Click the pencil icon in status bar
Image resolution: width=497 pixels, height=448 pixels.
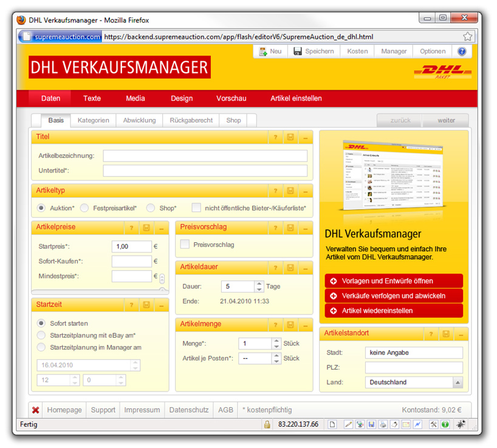[348, 424]
